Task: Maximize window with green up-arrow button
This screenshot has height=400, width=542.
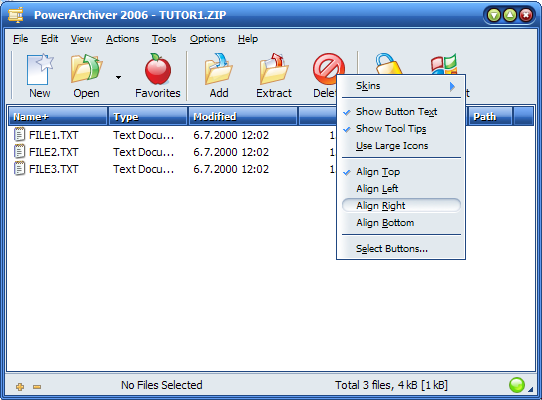Action: point(510,15)
